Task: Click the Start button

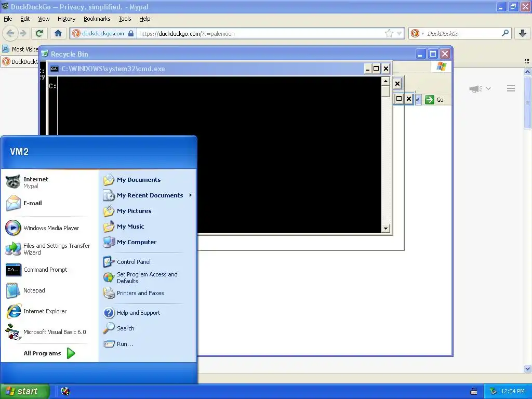Action: tap(24, 392)
